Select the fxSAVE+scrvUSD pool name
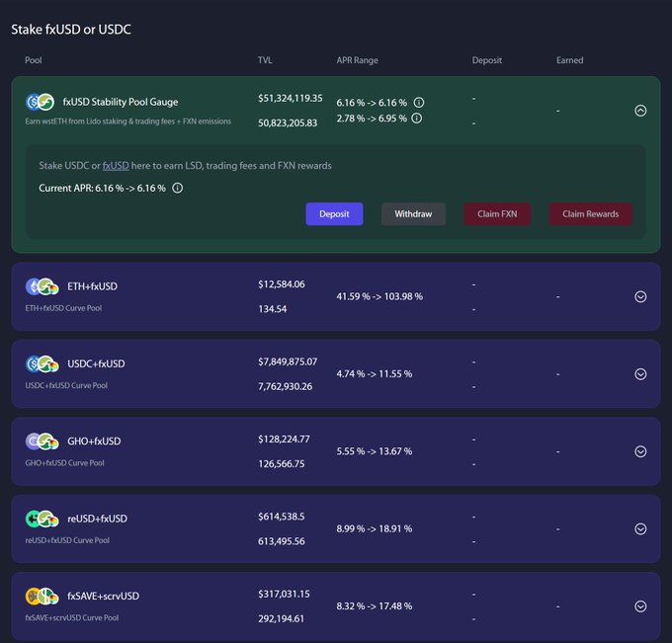Viewport: 672px width, 643px height. click(104, 596)
